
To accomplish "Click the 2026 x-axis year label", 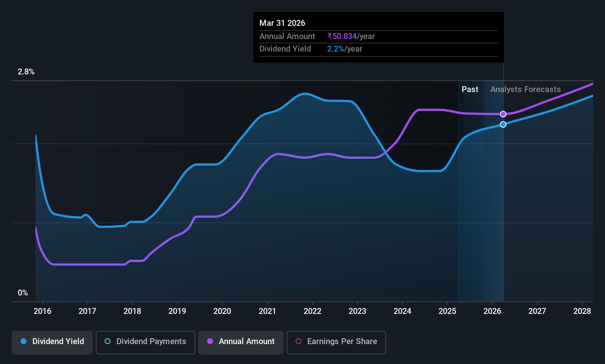I will tap(492, 311).
